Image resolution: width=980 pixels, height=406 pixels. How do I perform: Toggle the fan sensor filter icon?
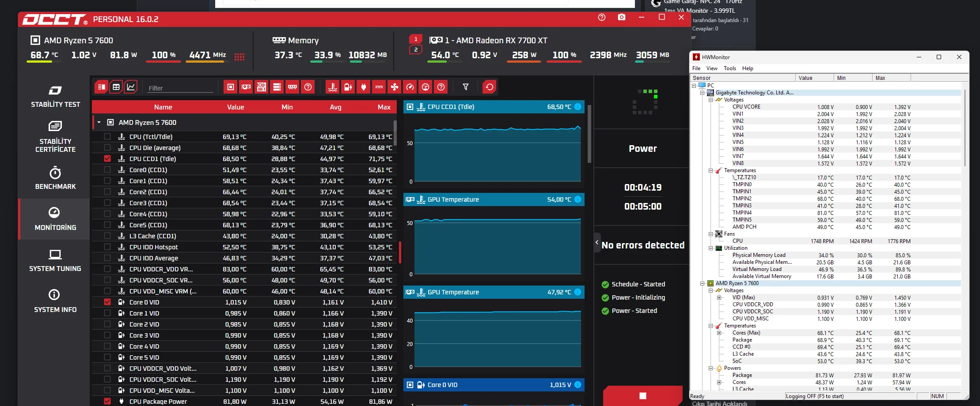(395, 87)
